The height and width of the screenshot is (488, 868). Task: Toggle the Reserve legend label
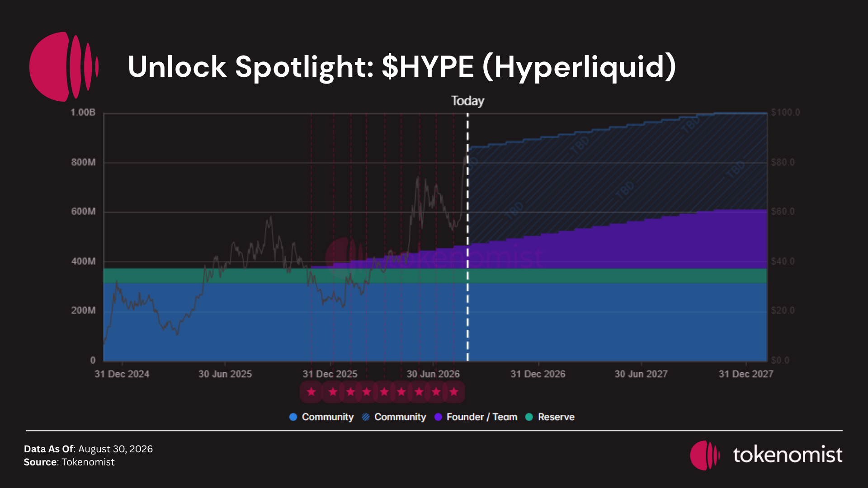pos(556,417)
